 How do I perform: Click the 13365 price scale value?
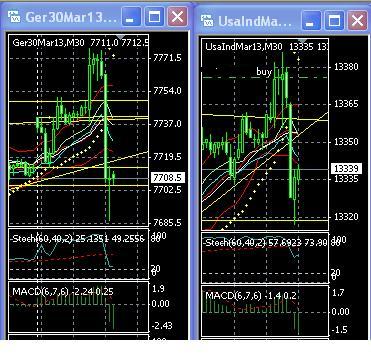click(346, 104)
